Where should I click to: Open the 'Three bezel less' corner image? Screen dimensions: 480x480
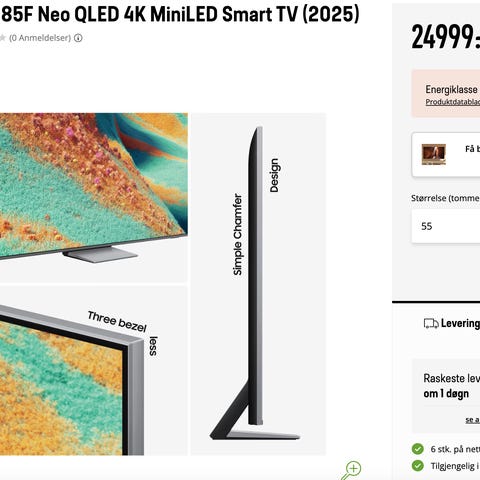coord(94,371)
